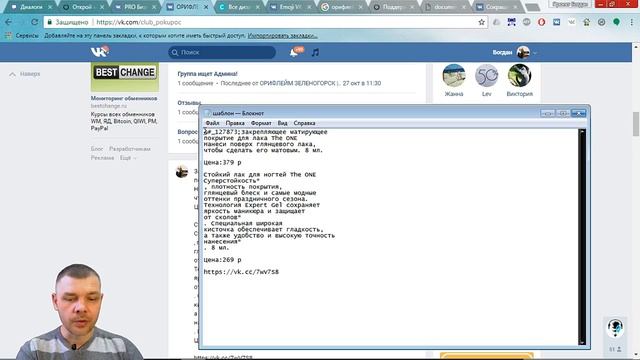Click the Наверх back-to-top button
640x360 pixels.
point(25,74)
